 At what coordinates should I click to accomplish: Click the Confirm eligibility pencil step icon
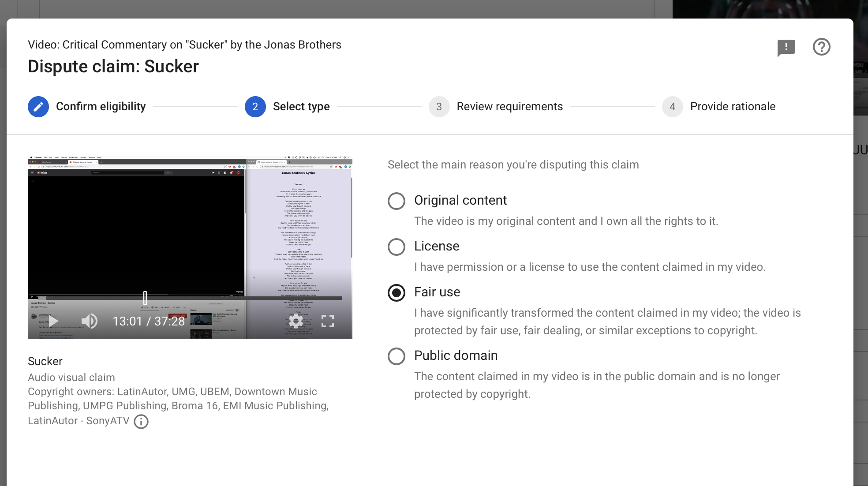(38, 107)
